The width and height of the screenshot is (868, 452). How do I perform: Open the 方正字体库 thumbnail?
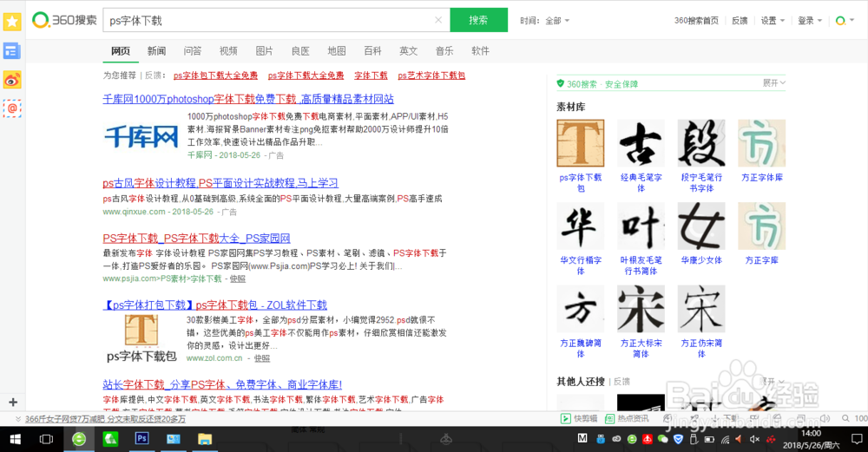pyautogui.click(x=761, y=143)
